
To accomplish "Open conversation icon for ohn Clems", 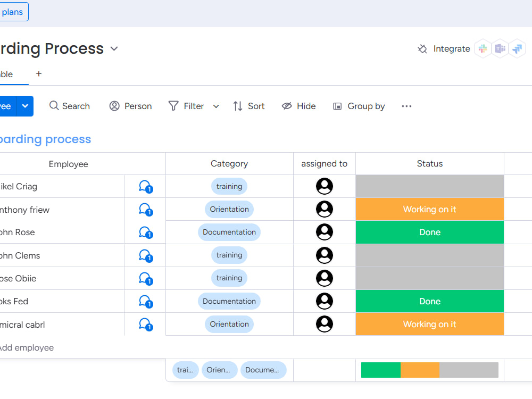I will (146, 255).
